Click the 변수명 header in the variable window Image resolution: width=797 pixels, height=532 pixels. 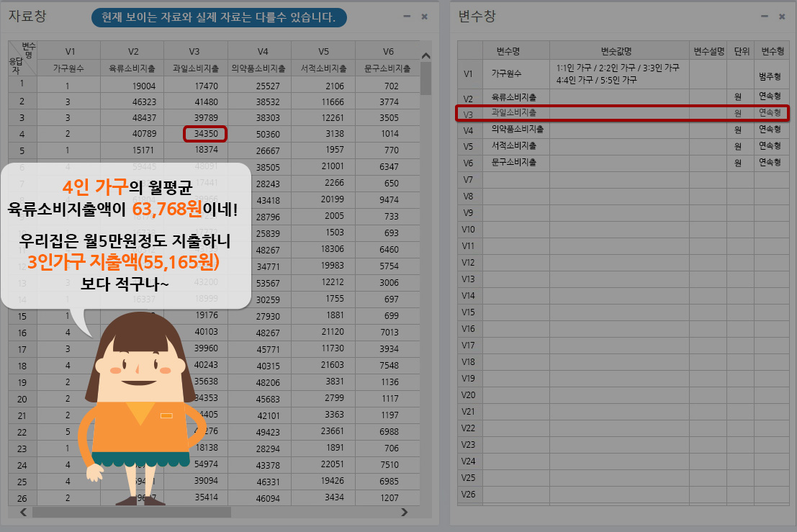[x=508, y=51]
